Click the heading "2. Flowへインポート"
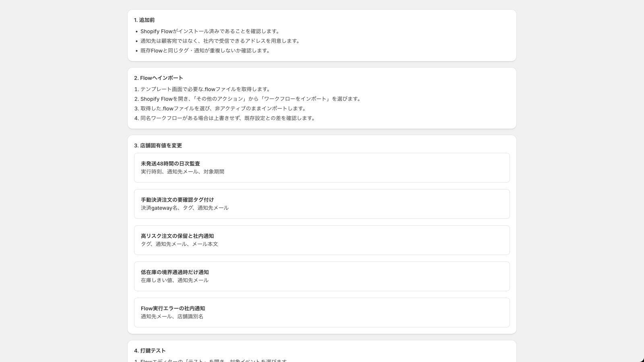Screen dimensions: 644x362 click(159, 78)
